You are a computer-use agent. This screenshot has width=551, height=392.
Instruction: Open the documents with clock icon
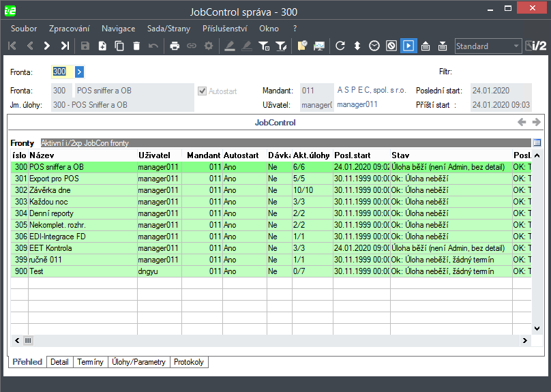[302, 46]
